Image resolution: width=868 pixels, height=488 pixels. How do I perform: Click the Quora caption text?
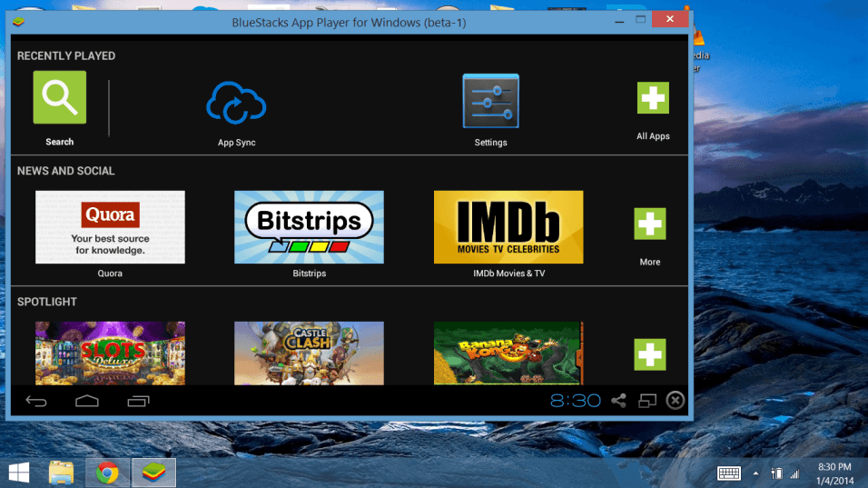click(x=110, y=274)
